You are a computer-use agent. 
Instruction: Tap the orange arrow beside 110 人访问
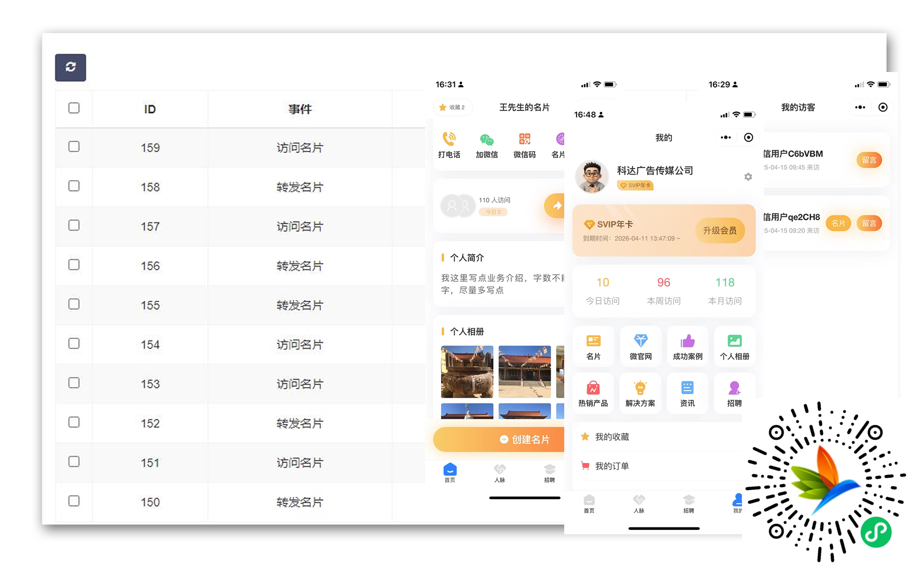[555, 205]
